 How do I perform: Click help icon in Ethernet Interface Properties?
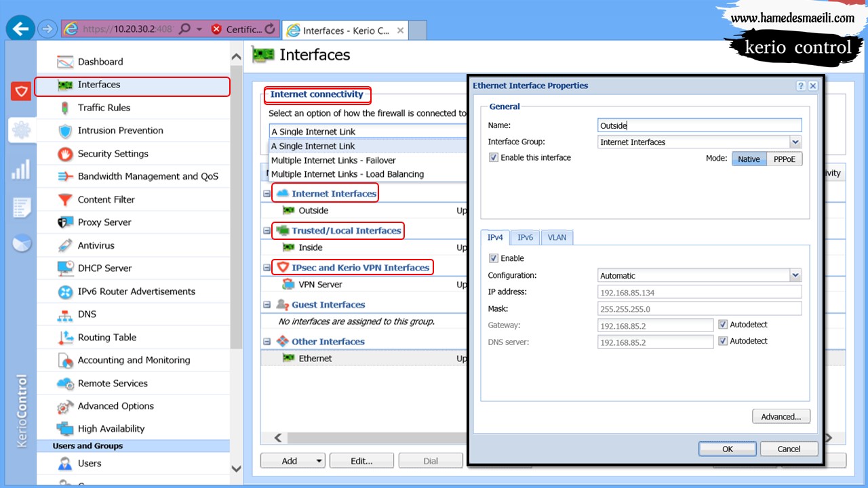click(x=801, y=86)
